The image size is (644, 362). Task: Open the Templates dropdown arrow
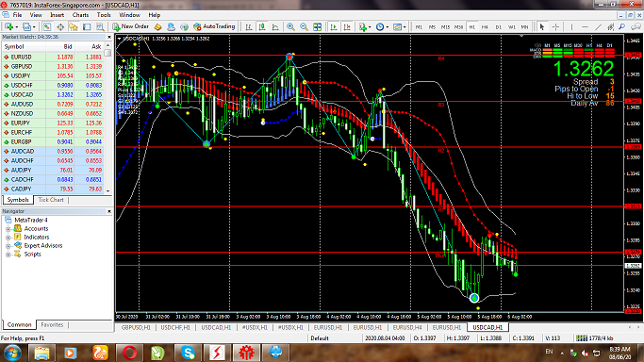click(x=405, y=26)
